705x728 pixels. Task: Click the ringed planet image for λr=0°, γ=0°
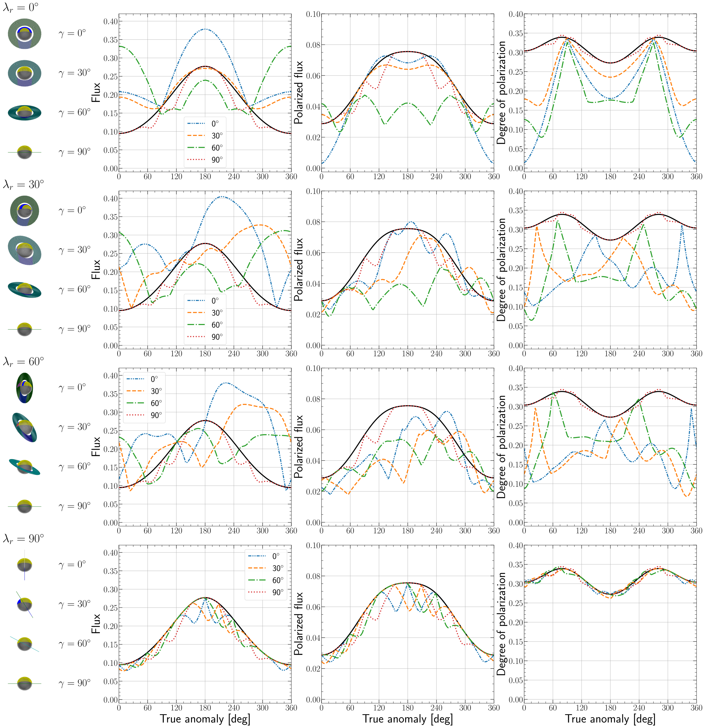[x=25, y=34]
